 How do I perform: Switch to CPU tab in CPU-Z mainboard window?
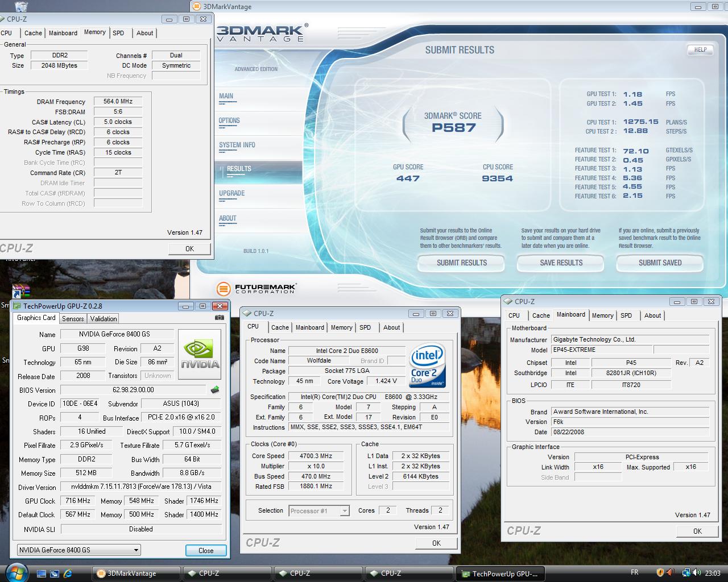point(514,315)
